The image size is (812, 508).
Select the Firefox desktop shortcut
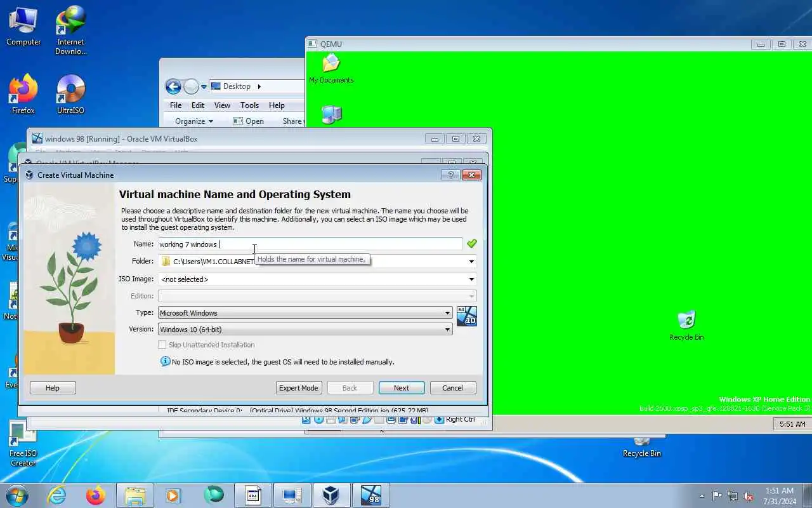[x=23, y=94]
